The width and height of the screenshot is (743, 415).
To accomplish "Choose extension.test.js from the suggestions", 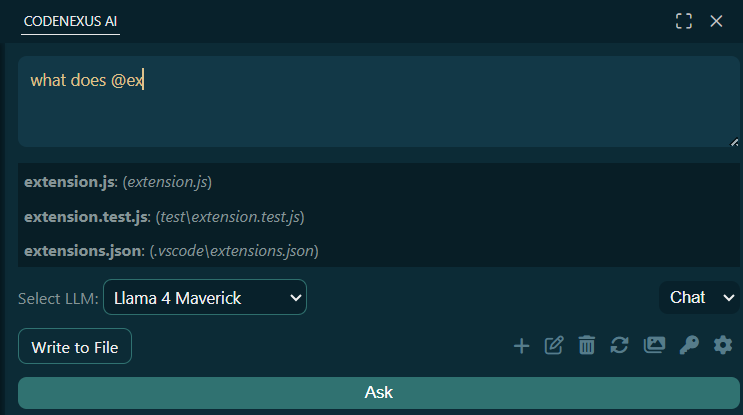I will 164,216.
